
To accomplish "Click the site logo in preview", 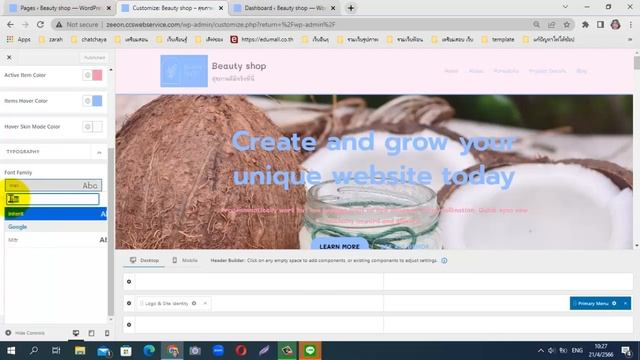I will point(184,71).
